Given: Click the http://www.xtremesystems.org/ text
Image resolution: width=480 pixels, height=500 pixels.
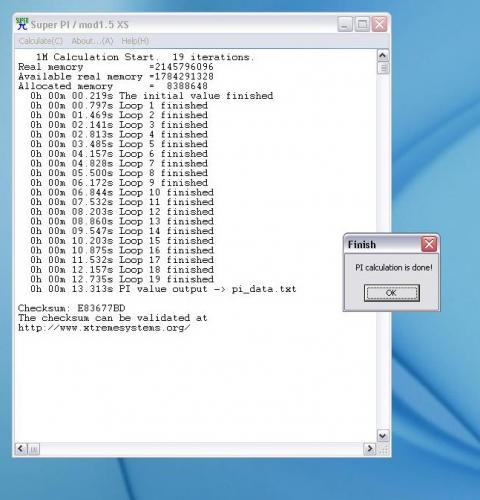Looking at the screenshot, I should tap(104, 328).
